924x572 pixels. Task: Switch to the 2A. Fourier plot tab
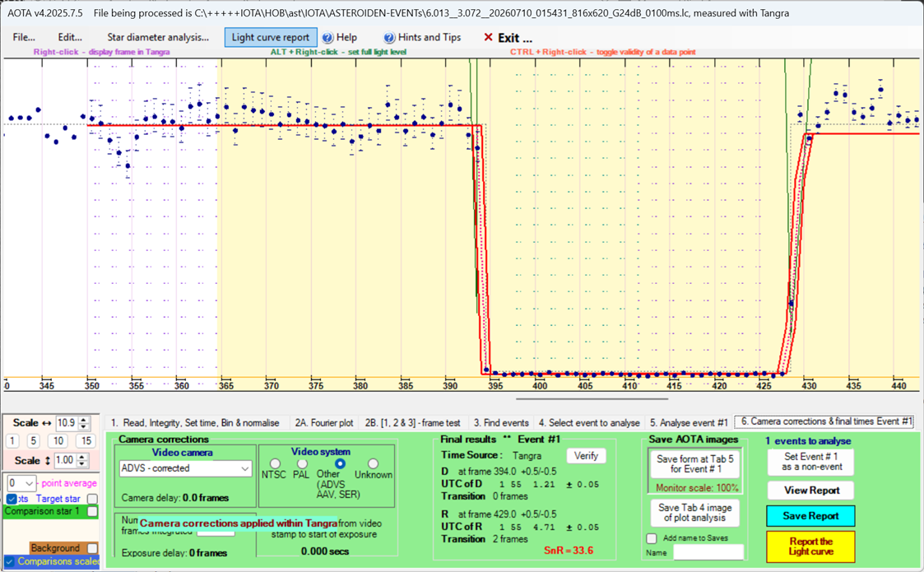(324, 423)
